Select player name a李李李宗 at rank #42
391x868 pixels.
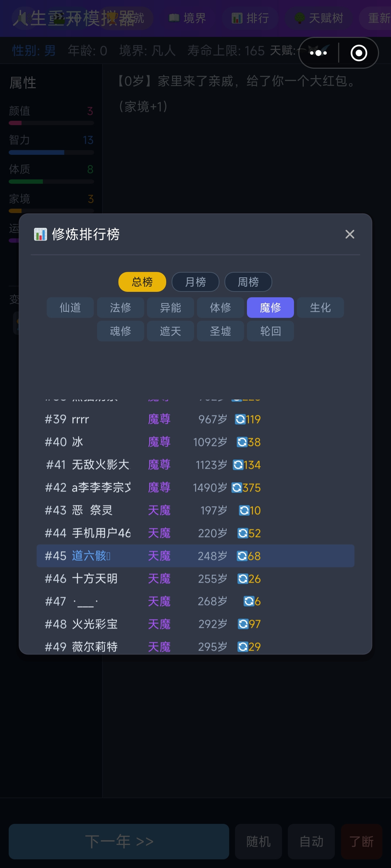[101, 488]
